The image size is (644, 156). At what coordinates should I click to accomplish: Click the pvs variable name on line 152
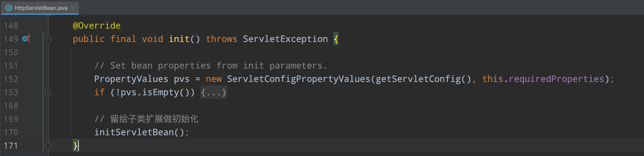click(x=182, y=79)
